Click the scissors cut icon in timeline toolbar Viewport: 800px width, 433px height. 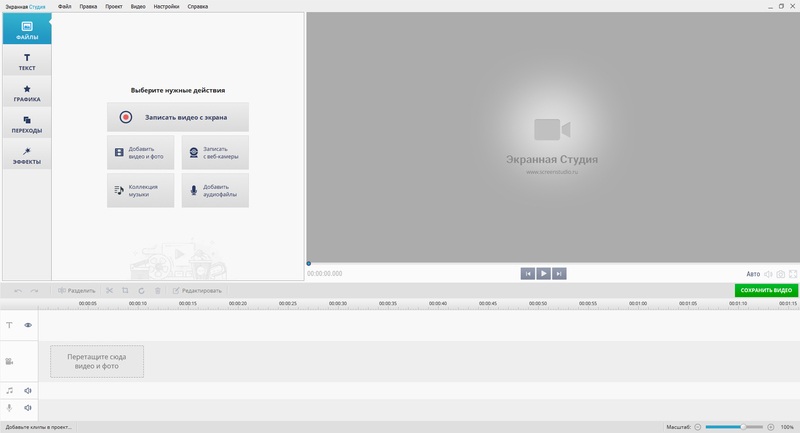pos(110,290)
